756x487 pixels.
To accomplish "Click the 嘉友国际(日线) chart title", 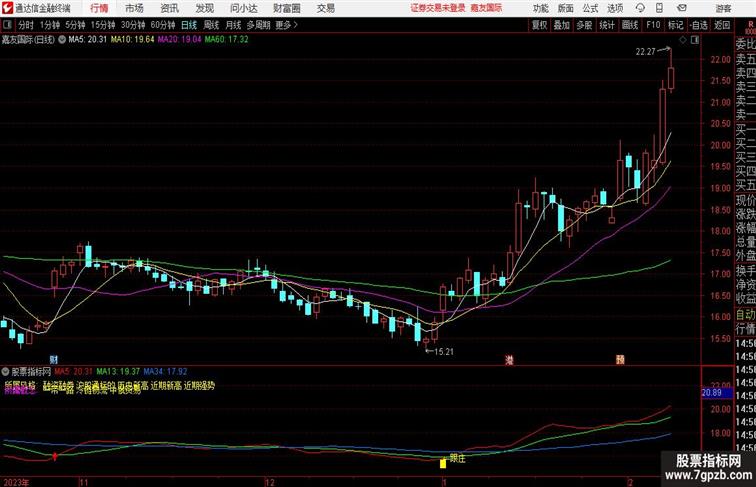I will point(28,40).
